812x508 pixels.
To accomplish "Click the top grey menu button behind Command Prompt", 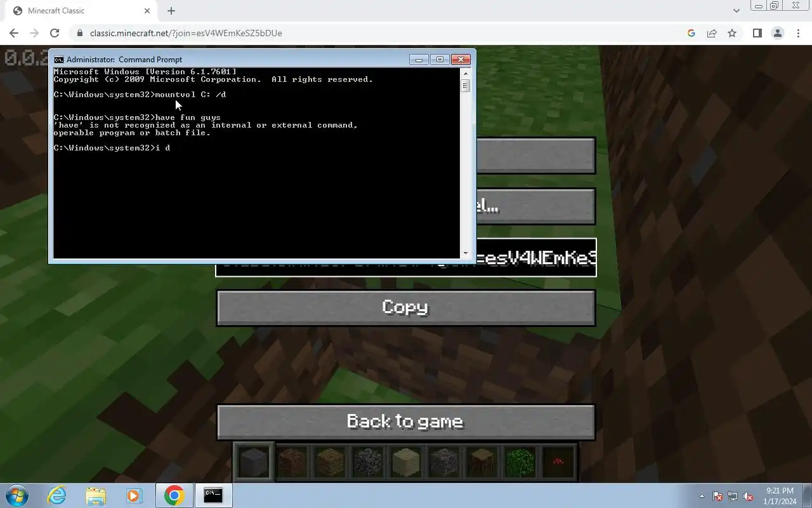I will click(535, 156).
